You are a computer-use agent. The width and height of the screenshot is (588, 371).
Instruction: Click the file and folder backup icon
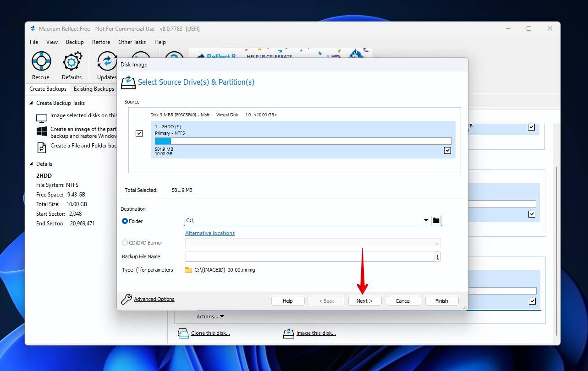42,147
